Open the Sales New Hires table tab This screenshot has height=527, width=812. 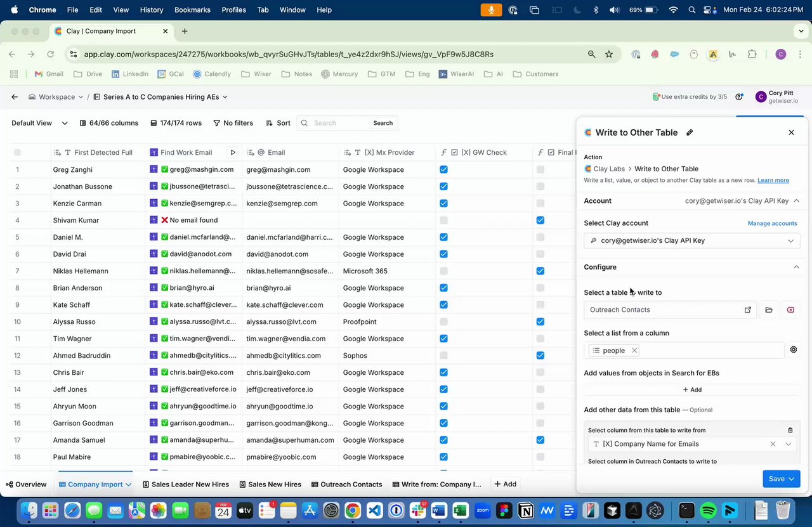(x=270, y=485)
